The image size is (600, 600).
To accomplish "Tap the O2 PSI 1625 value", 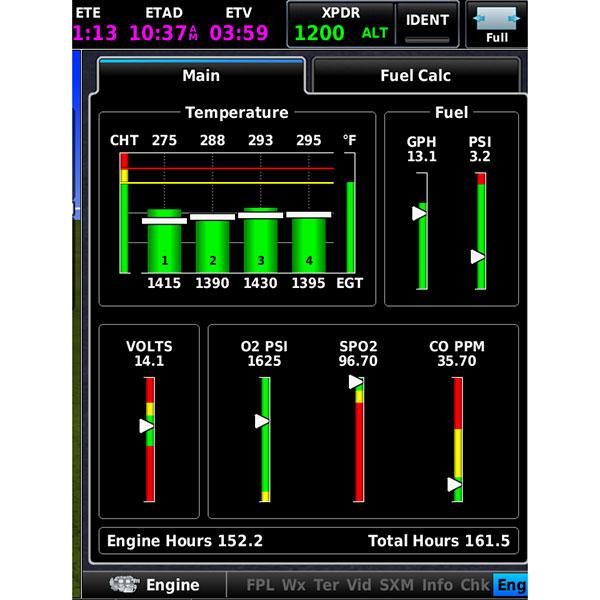I will pyautogui.click(x=264, y=361).
